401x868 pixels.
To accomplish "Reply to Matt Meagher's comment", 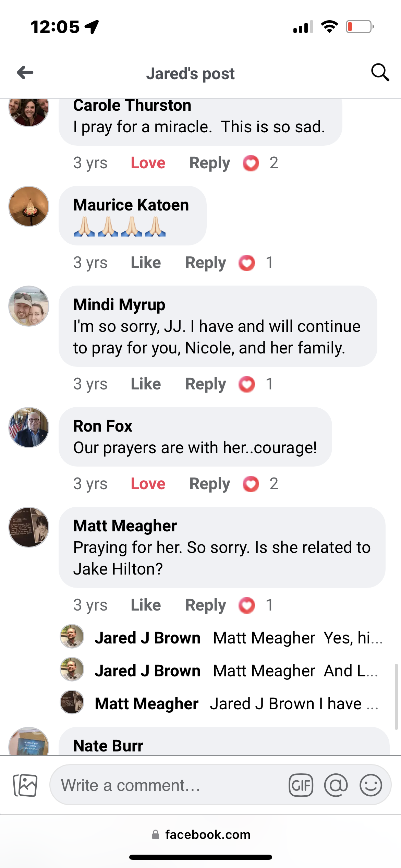I will 206,605.
